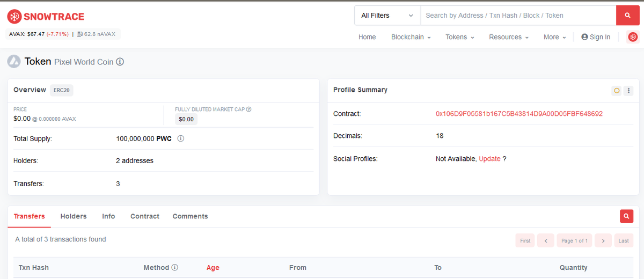Open the three-dot menu in Profile Summary
This screenshot has width=644, height=279.
(628, 91)
